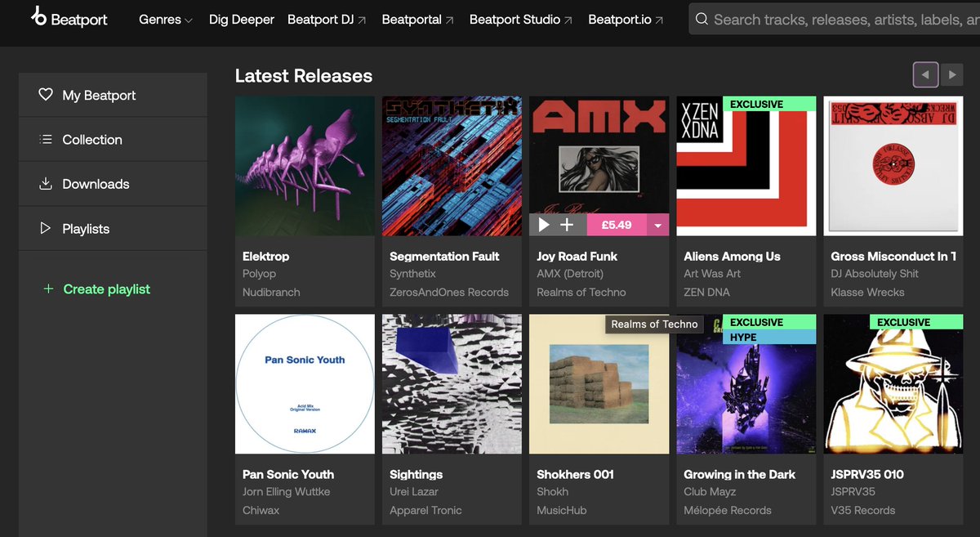The image size is (980, 537).
Task: Click the search magnifier icon
Action: [x=702, y=19]
